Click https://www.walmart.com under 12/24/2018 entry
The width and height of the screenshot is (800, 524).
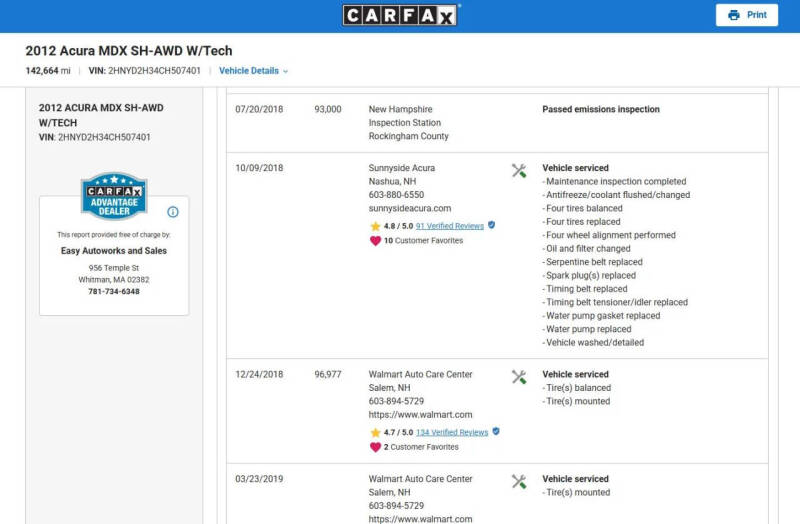(420, 415)
